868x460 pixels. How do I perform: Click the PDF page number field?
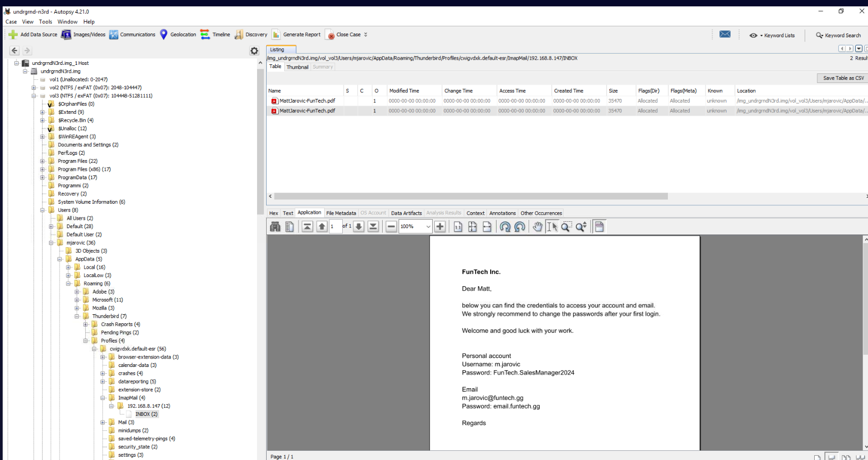335,227
